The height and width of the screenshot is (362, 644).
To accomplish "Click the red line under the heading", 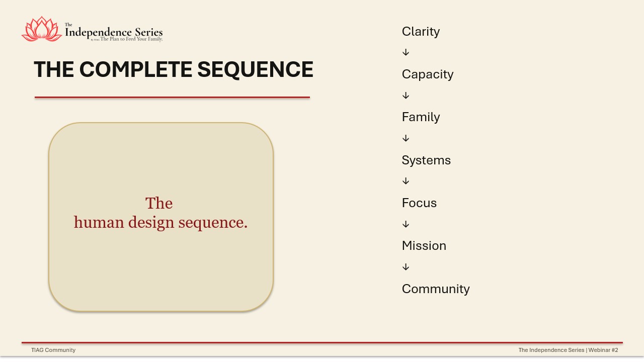I will [172, 97].
